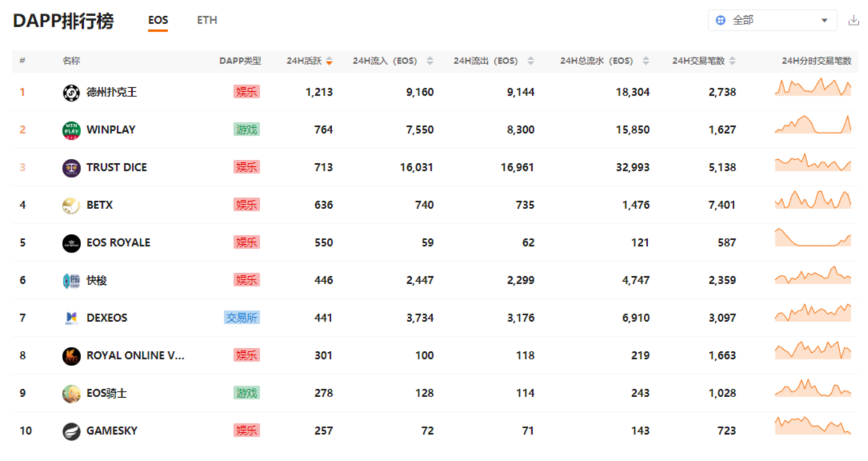
Task: Sort by 24H流入 (EOS) column arrow
Action: coord(430,61)
